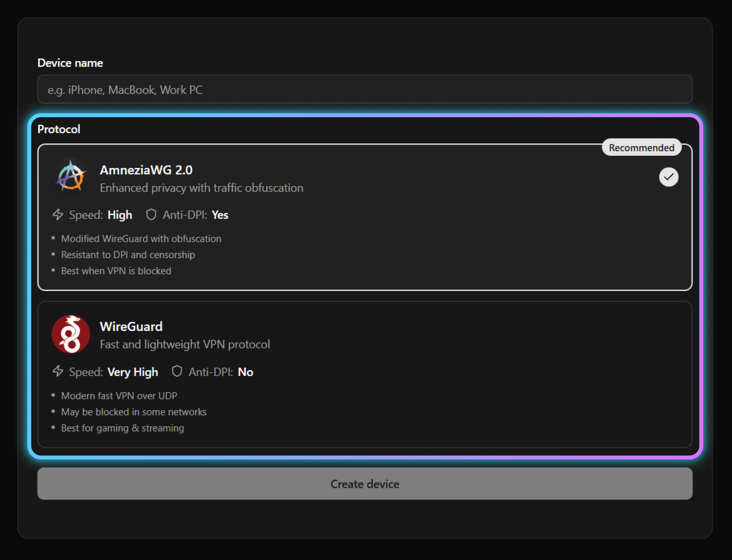The height and width of the screenshot is (560, 732).
Task: Click the AmneziaWG logo icon
Action: pyautogui.click(x=71, y=177)
